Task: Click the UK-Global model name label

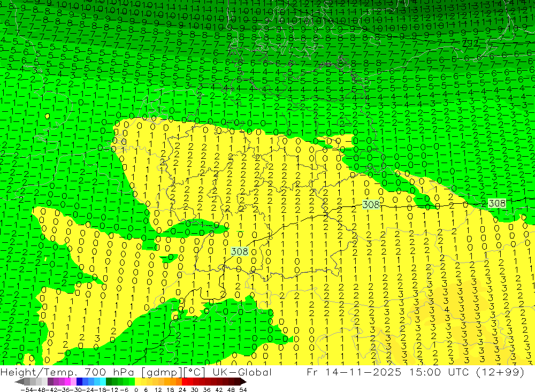Action: [242, 372]
